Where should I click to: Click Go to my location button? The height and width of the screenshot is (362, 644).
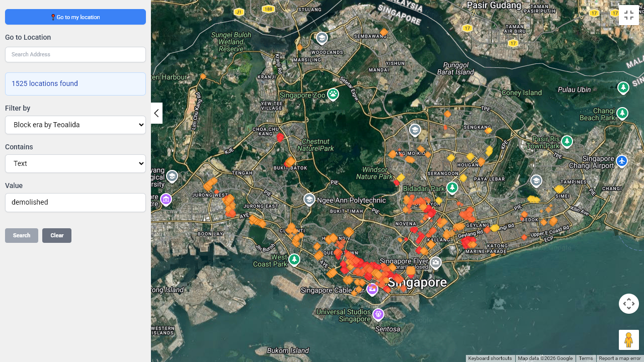point(75,17)
